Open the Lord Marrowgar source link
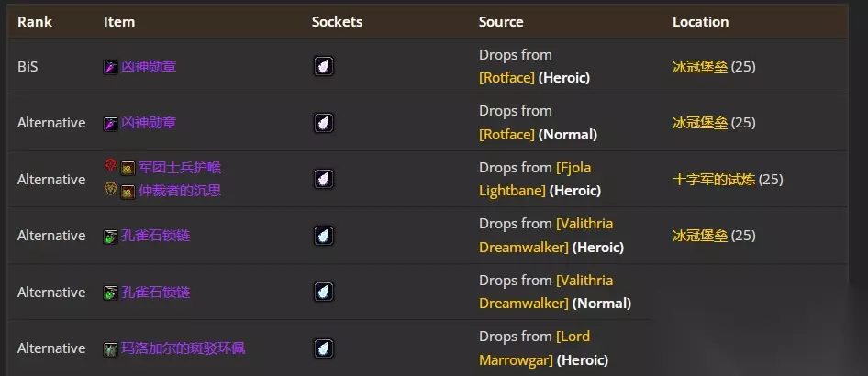The height and width of the screenshot is (376, 868). pyautogui.click(x=535, y=348)
